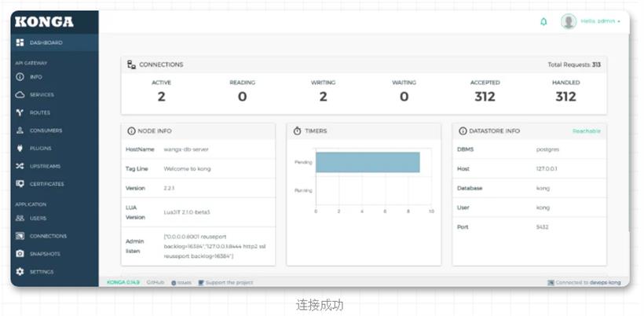Click the LuaJIT 2.1.0-beta3 value
The height and width of the screenshot is (316, 644).
[187, 212]
